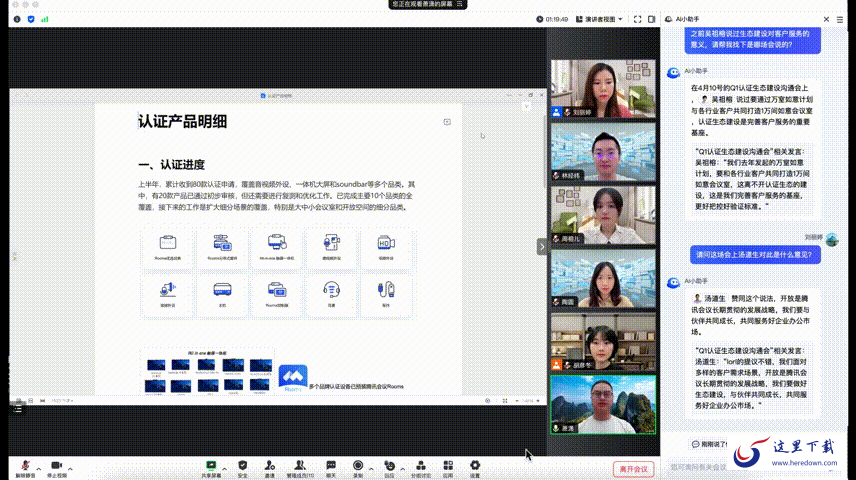856x480 pixels.
Task: Click the Invite icon in toolbar
Action: coord(269,466)
